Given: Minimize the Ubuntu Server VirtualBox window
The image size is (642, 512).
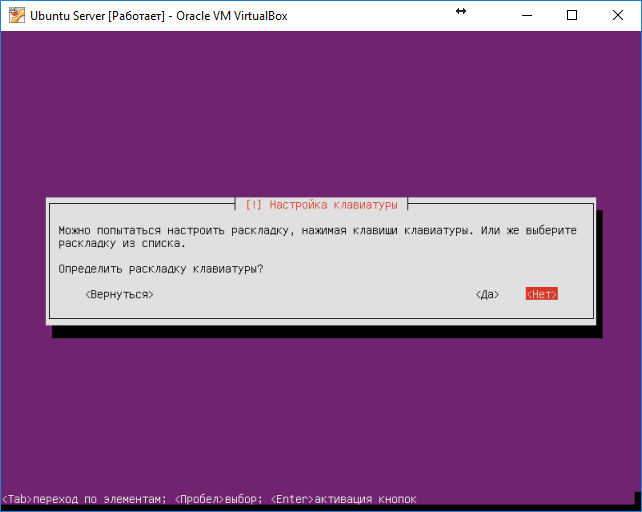Looking at the screenshot, I should [x=527, y=15].
